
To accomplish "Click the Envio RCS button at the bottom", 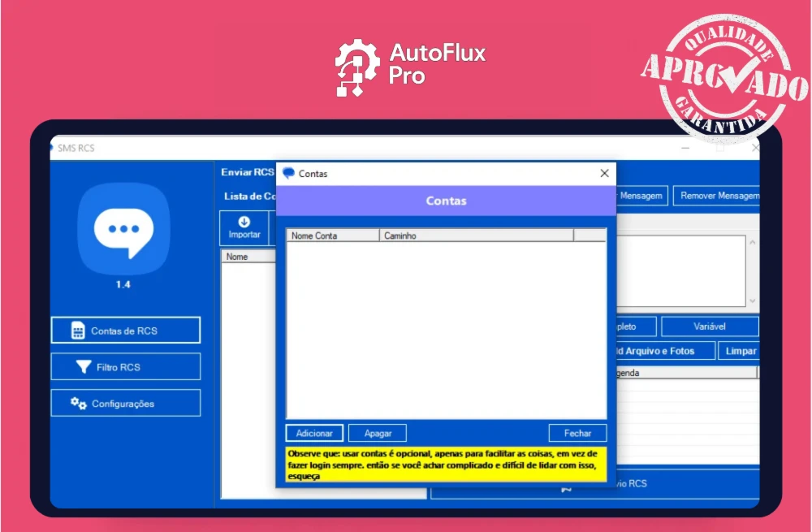I will tap(595, 484).
